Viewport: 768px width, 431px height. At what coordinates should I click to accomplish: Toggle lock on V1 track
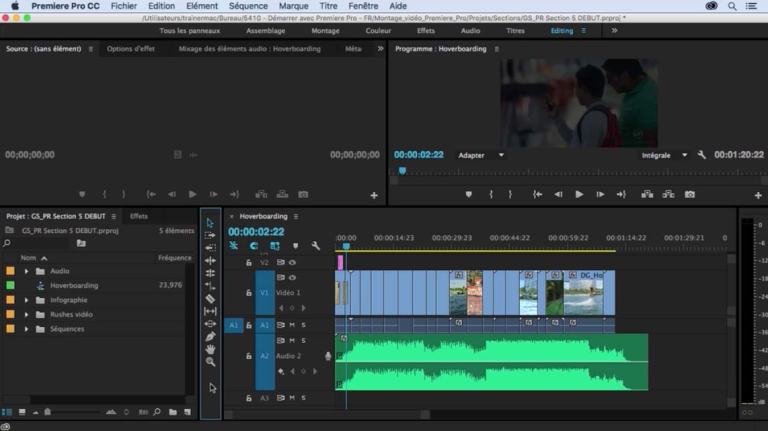tap(249, 292)
